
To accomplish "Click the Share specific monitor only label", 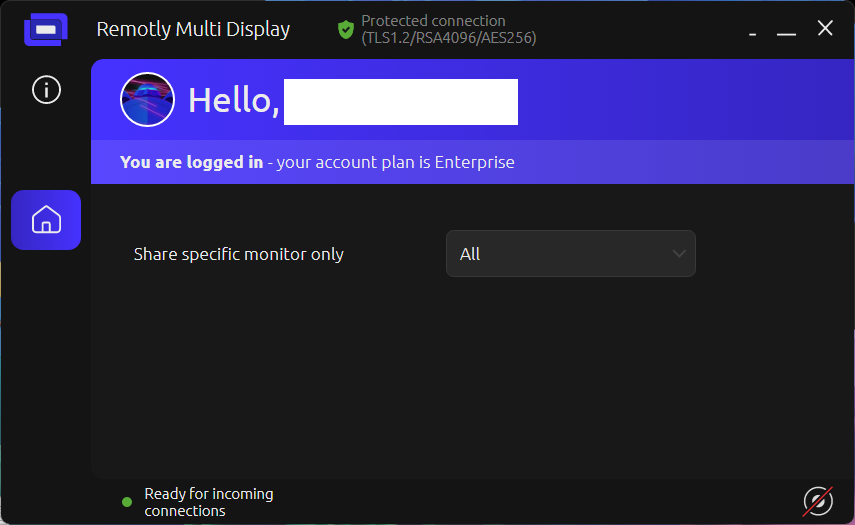I will (x=239, y=254).
